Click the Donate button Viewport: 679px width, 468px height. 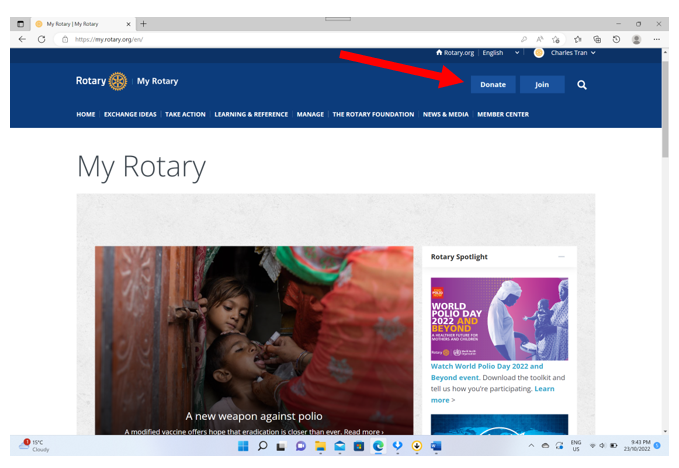(493, 85)
